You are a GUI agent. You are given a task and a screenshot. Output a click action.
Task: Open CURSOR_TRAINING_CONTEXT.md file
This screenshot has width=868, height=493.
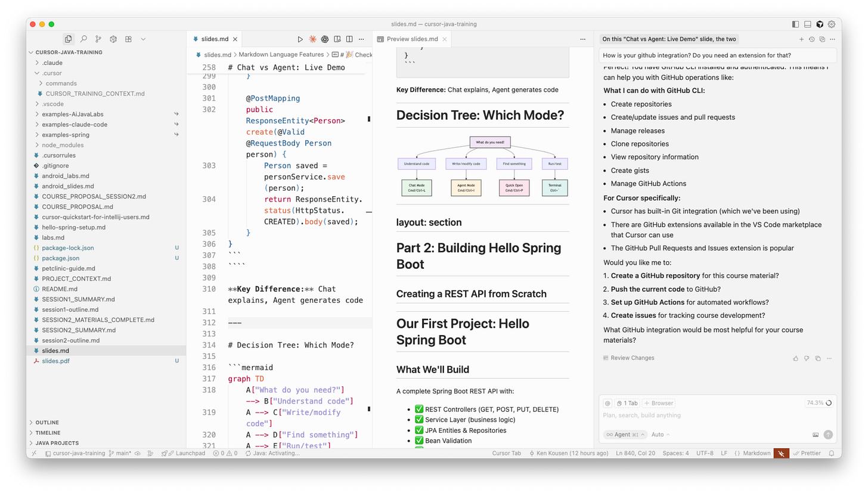pyautogui.click(x=106, y=94)
